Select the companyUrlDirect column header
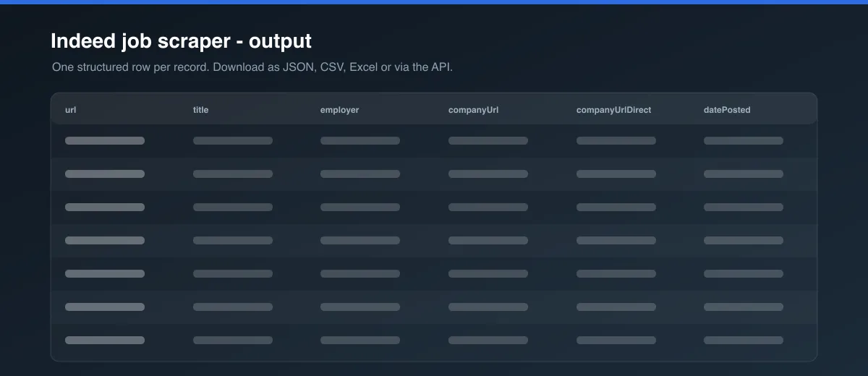 click(613, 110)
